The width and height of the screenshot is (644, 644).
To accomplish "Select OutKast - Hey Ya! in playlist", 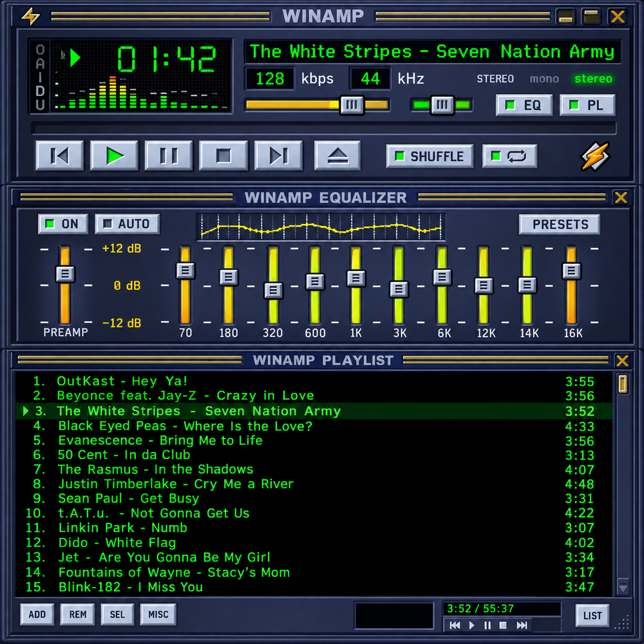I will tap(314, 381).
